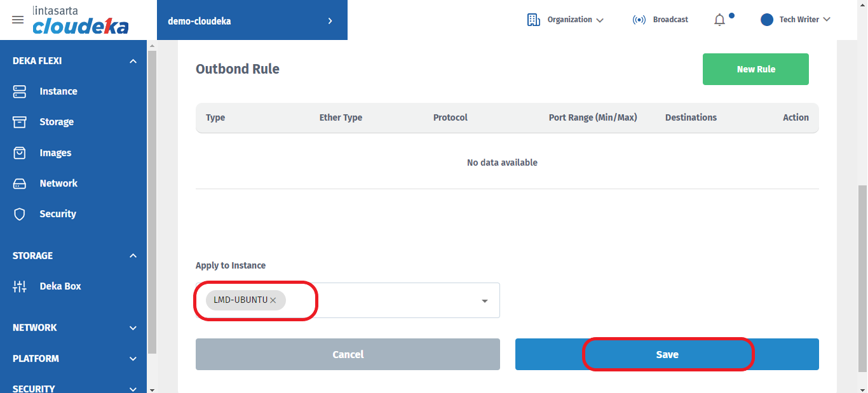Expand the PLATFORM sidebar section
The height and width of the screenshot is (393, 868).
pyautogui.click(x=133, y=359)
